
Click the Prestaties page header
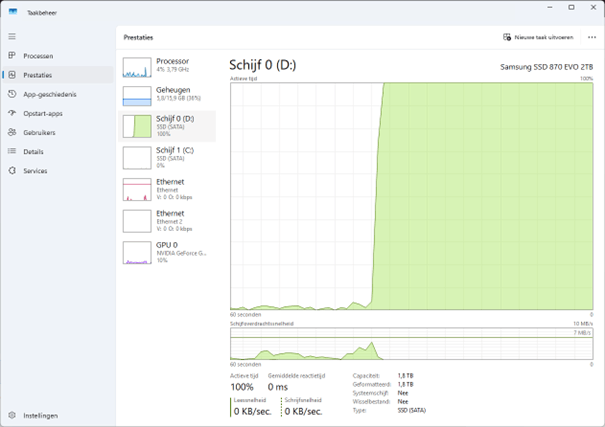coord(138,37)
